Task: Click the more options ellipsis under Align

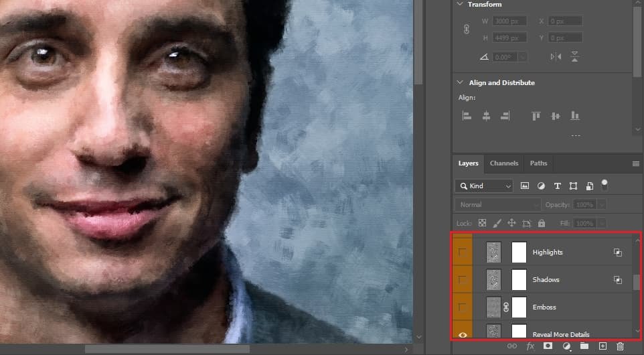Action: point(575,136)
